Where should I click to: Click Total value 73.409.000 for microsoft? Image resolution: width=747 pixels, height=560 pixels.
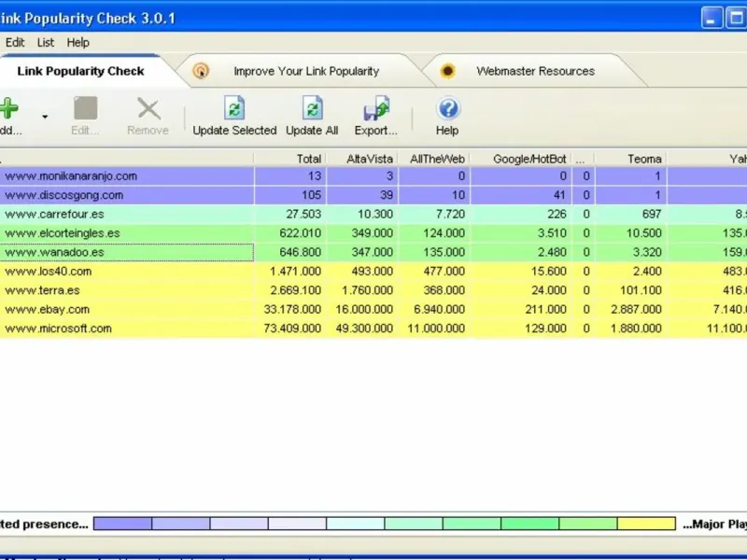click(x=292, y=329)
